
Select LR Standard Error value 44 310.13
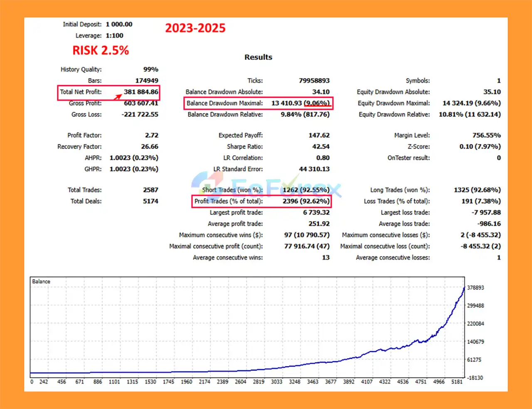coord(314,169)
